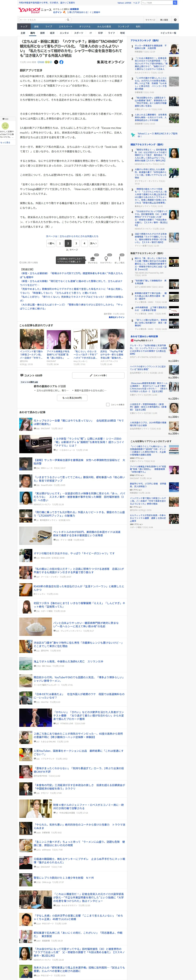Toggle コメント非表示 checkbox
This screenshot has height=980, width=196.
pyautogui.click(x=108, y=404)
